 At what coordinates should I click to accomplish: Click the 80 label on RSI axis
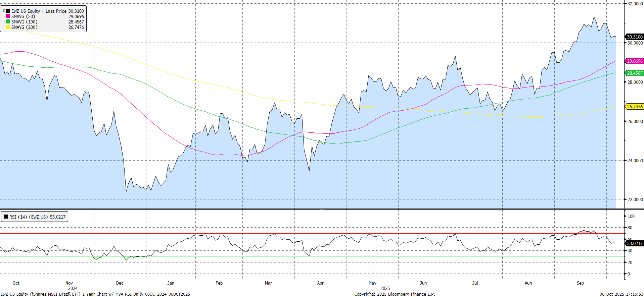(630, 228)
